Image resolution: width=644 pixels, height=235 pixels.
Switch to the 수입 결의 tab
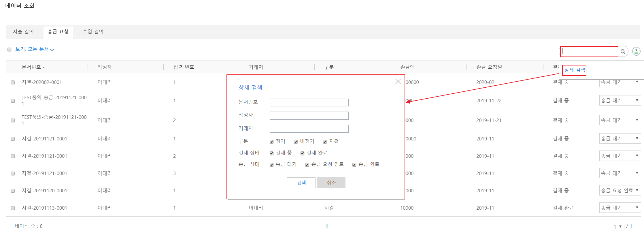pyautogui.click(x=93, y=32)
